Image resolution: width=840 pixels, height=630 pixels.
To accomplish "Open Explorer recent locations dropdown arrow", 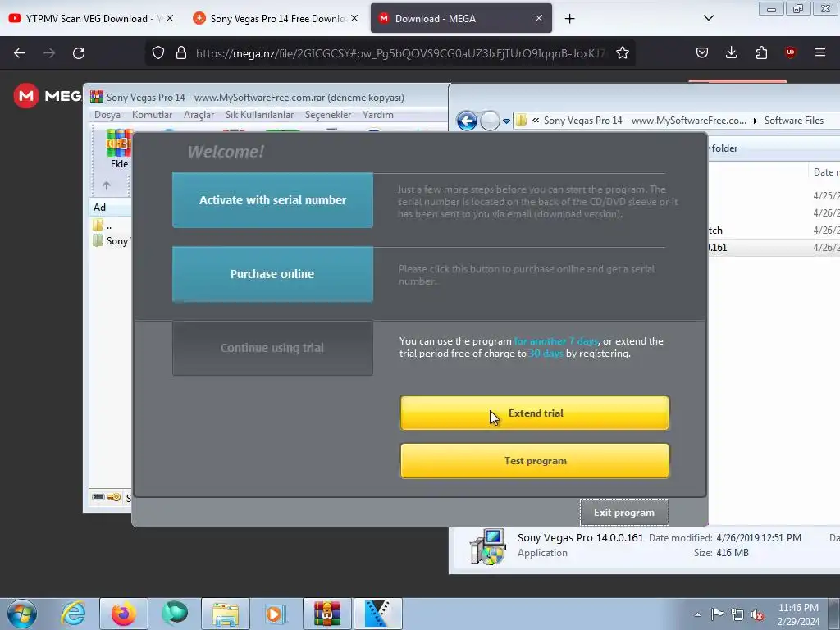I will point(506,121).
